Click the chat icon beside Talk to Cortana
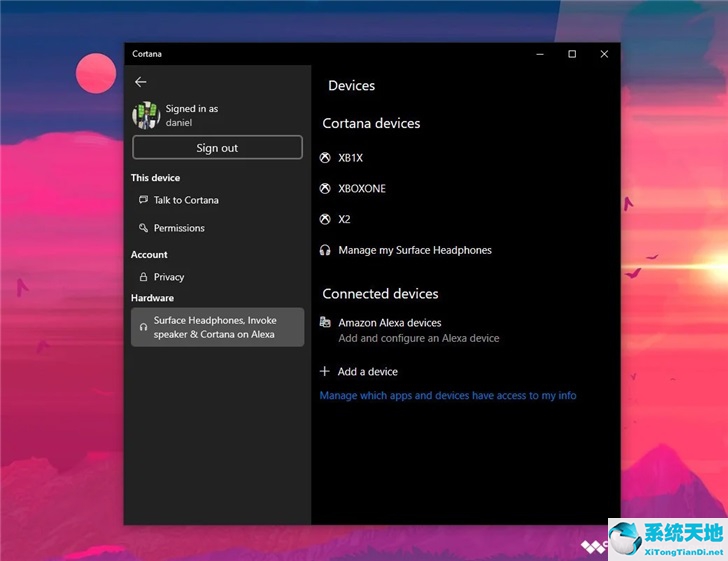 [x=143, y=200]
